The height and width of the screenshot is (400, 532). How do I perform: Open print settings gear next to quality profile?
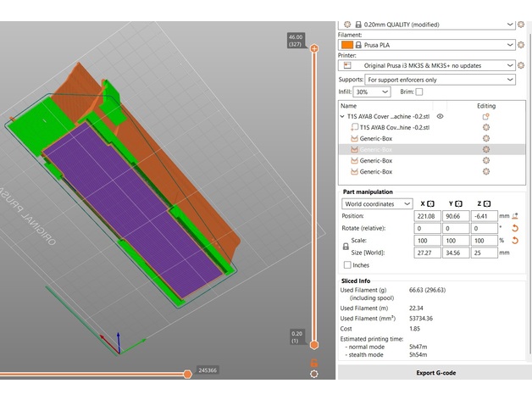[521, 25]
